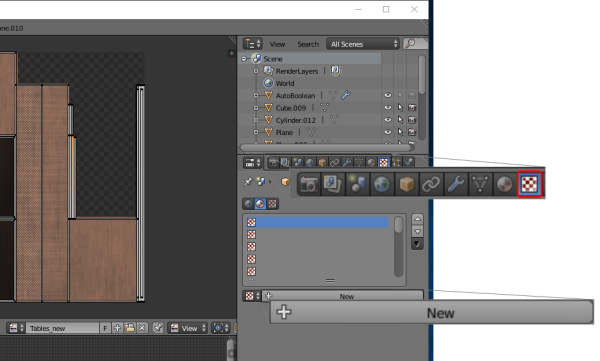This screenshot has width=600, height=361.
Task: Open the texture browse checker dropdown
Action: tap(252, 296)
